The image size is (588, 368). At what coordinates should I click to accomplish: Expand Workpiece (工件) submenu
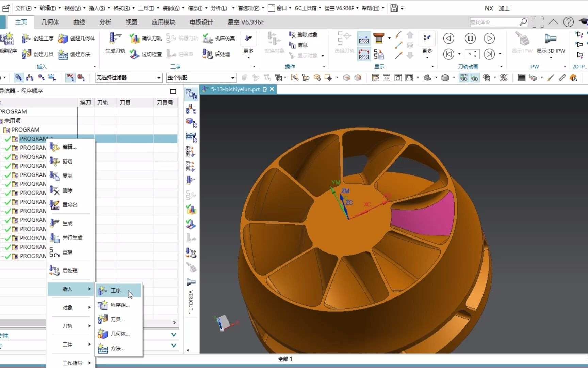point(70,344)
